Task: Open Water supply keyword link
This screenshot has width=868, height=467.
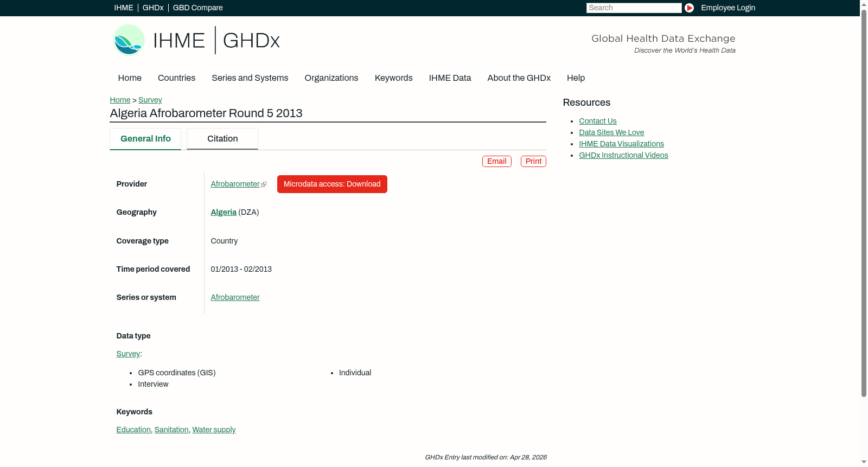Action: click(x=214, y=430)
